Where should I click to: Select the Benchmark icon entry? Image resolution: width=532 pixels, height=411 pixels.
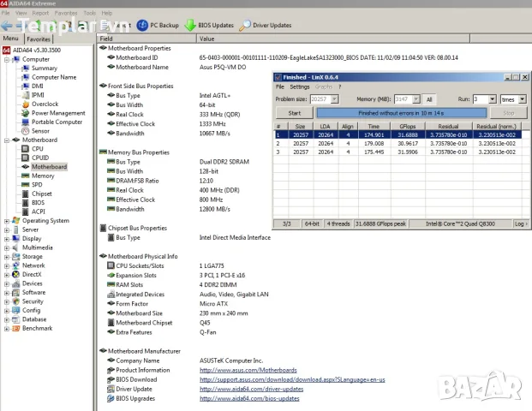coord(16,328)
